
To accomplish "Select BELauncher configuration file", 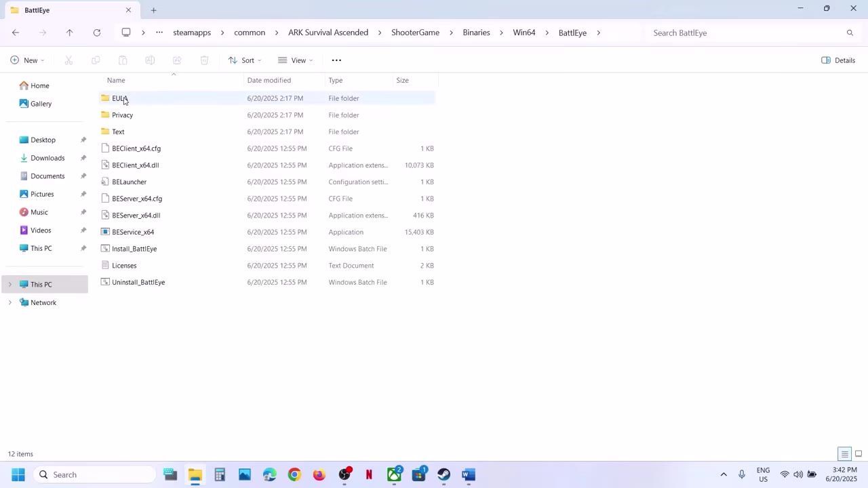I will click(267, 182).
